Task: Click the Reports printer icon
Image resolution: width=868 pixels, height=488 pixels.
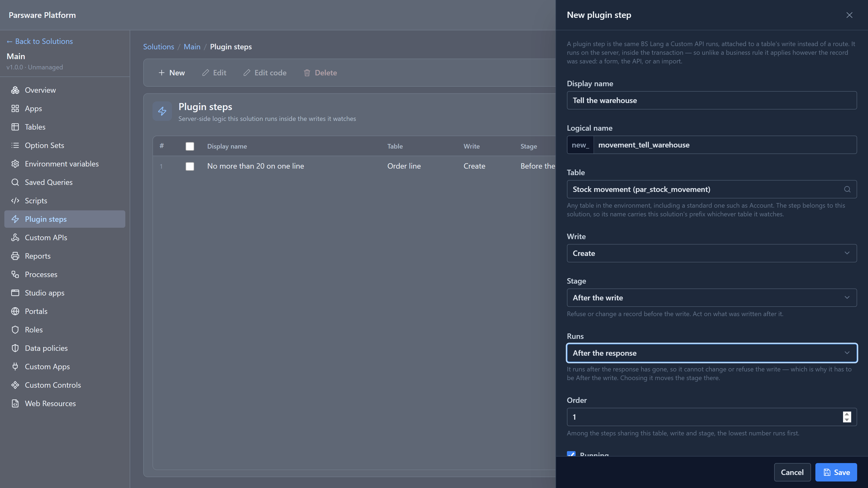Action: point(15,256)
